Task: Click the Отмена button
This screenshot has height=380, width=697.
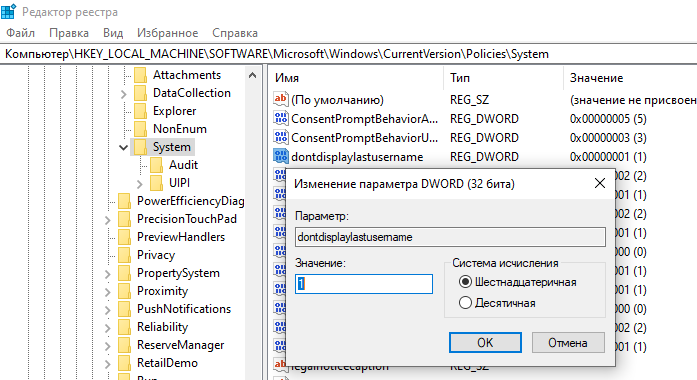Action: (568, 343)
